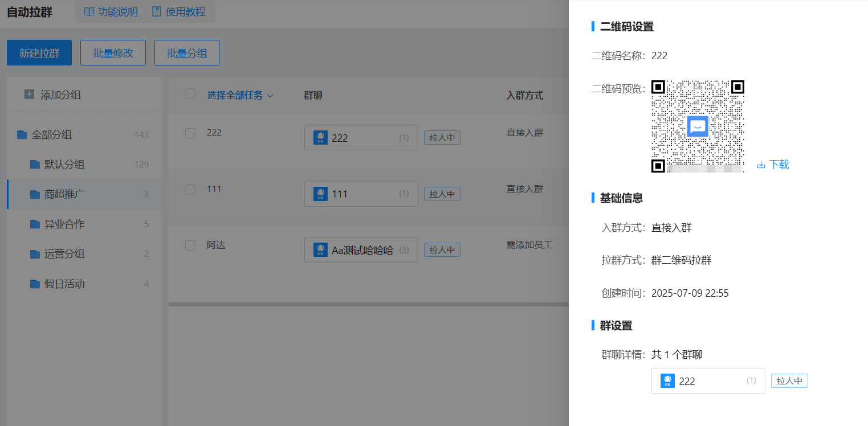Click the group avatar icon in Aa测试哈哈哈 card
This screenshot has height=426, width=868.
[320, 250]
